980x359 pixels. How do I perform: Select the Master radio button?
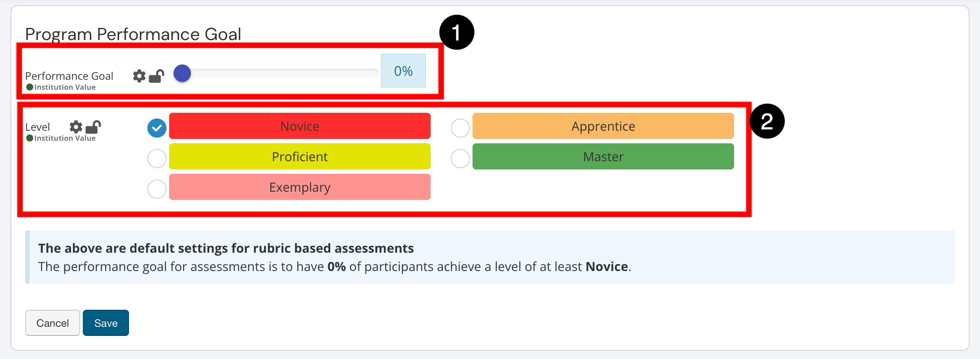point(460,159)
